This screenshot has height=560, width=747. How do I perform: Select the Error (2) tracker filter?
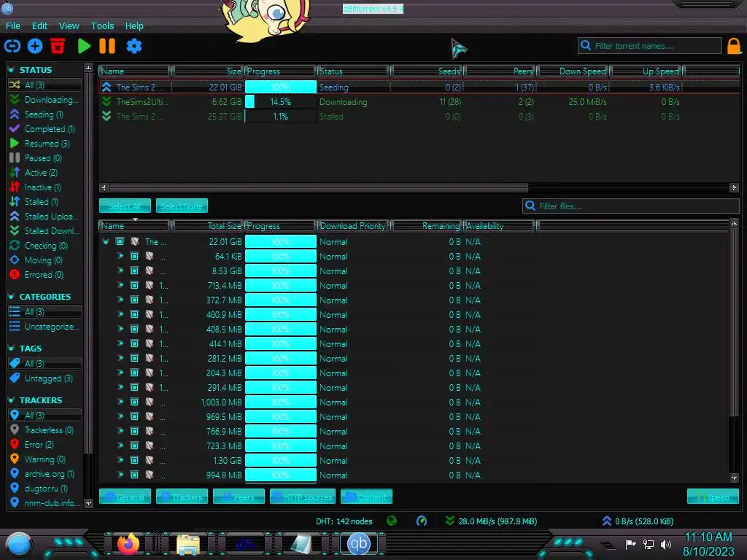pyautogui.click(x=44, y=445)
